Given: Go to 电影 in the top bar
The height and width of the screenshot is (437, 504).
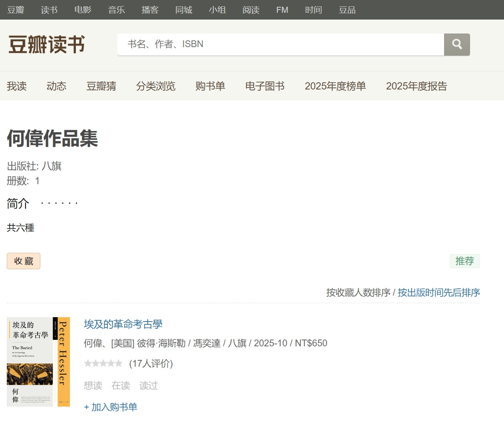Looking at the screenshot, I should [83, 10].
